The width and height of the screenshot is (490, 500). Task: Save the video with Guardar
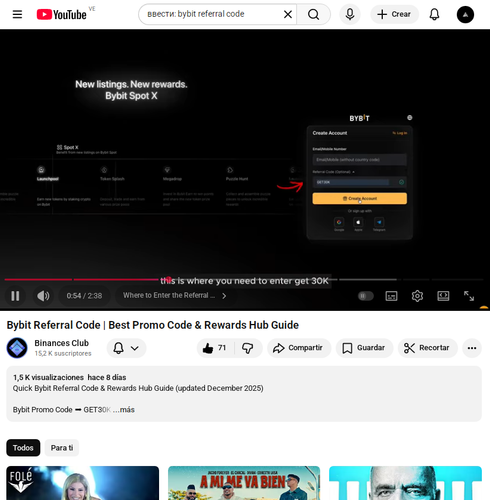tap(364, 348)
